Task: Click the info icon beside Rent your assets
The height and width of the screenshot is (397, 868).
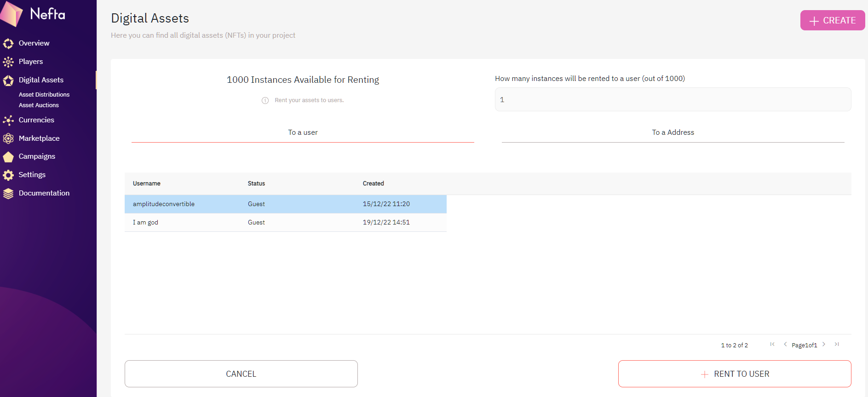Action: click(265, 100)
